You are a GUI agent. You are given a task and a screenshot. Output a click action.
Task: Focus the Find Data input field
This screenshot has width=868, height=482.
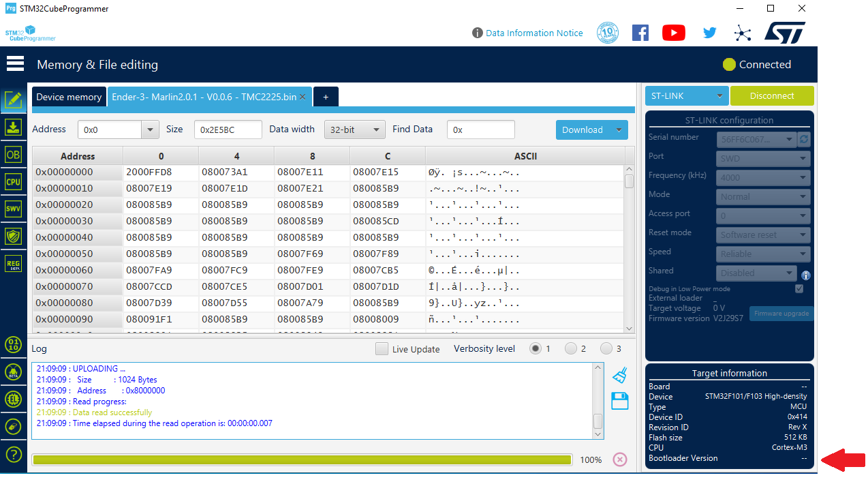[481, 130]
